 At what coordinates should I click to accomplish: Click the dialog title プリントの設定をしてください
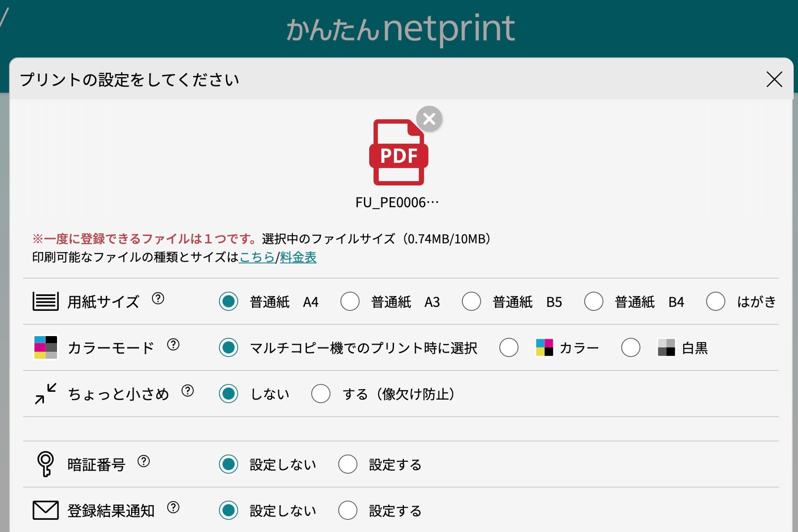129,80
